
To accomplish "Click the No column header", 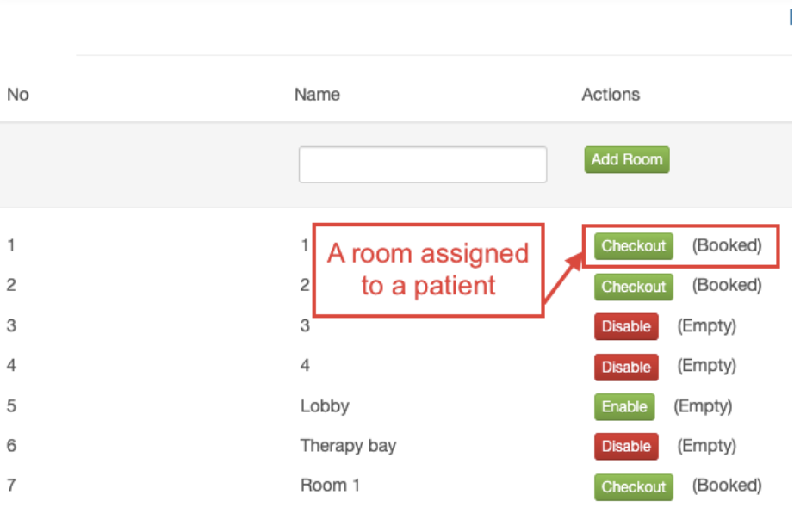I will pos(18,95).
